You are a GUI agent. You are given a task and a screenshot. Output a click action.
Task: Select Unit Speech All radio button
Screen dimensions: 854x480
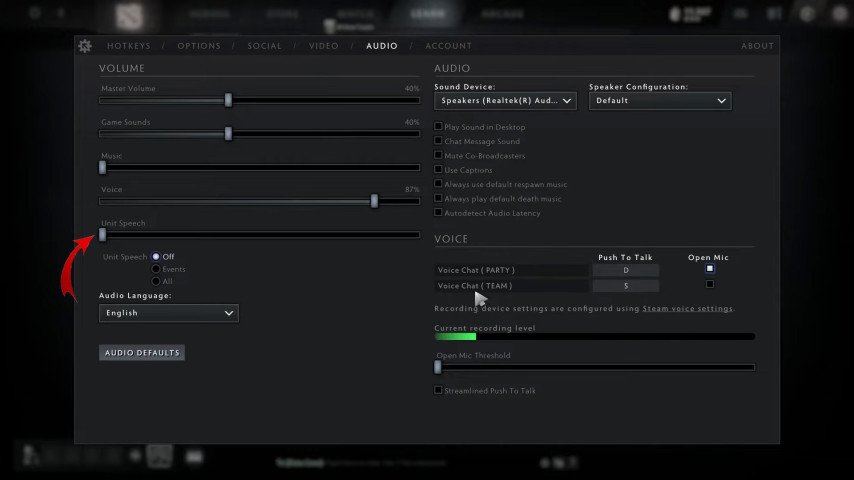[x=156, y=282]
